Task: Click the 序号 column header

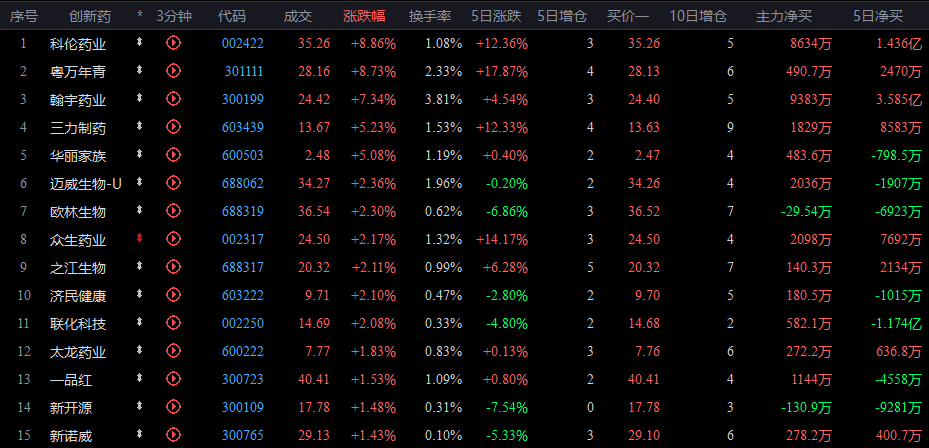Action: pos(24,16)
